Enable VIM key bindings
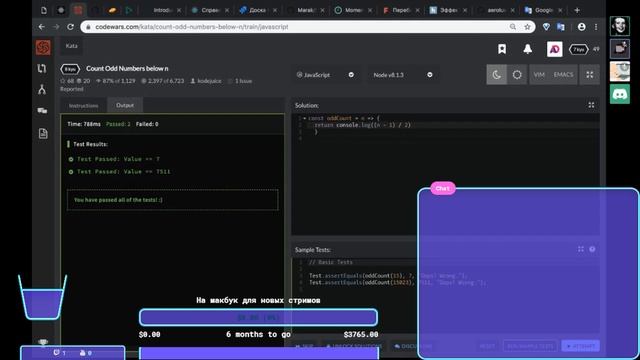 click(539, 75)
